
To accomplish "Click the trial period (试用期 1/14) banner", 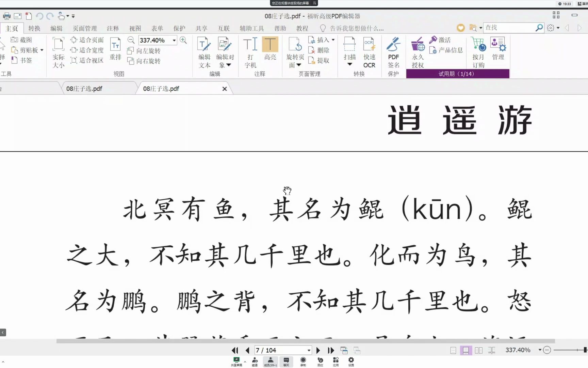I will [x=458, y=74].
